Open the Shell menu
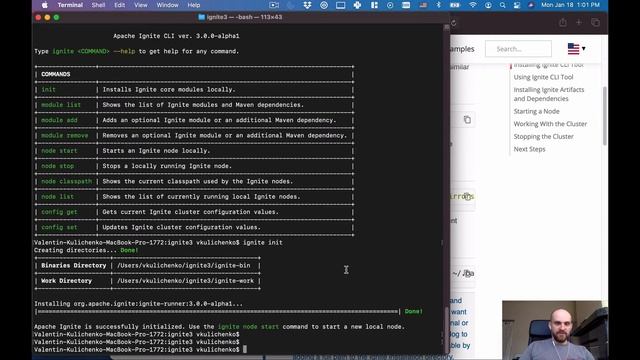The image size is (640, 360). 98,5
